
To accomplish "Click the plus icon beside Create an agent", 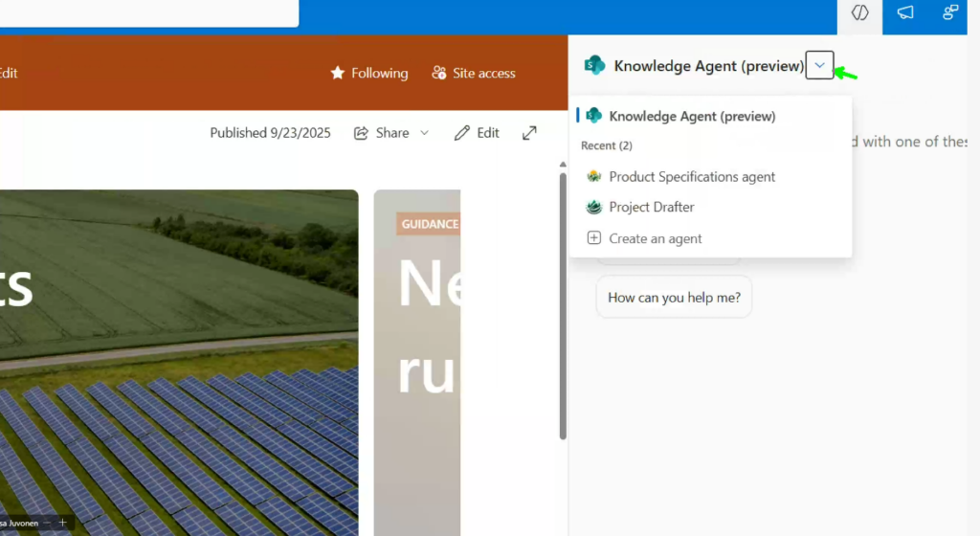I will (593, 238).
